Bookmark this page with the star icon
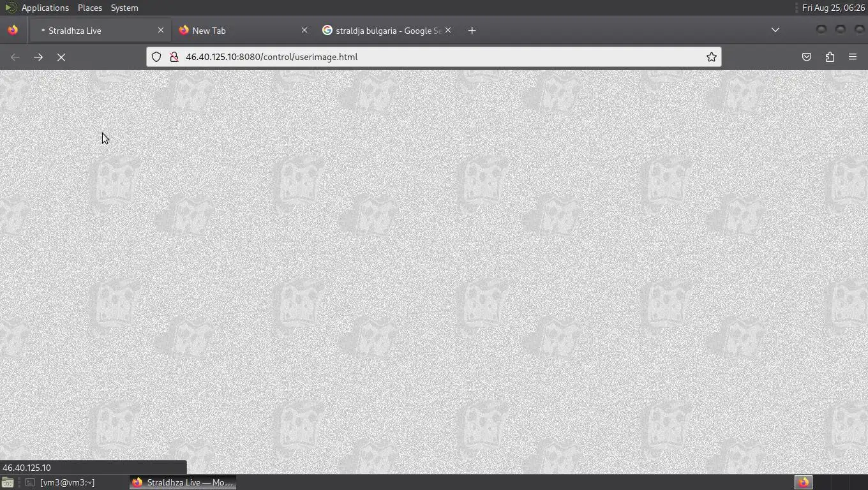868x490 pixels. pos(711,57)
